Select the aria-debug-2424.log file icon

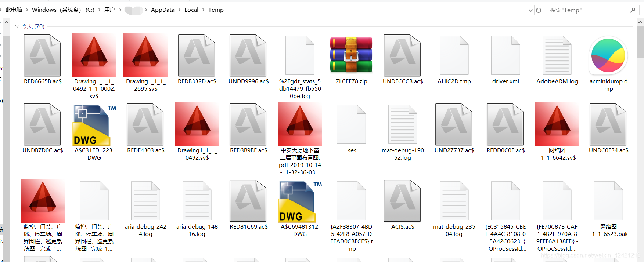[145, 201]
